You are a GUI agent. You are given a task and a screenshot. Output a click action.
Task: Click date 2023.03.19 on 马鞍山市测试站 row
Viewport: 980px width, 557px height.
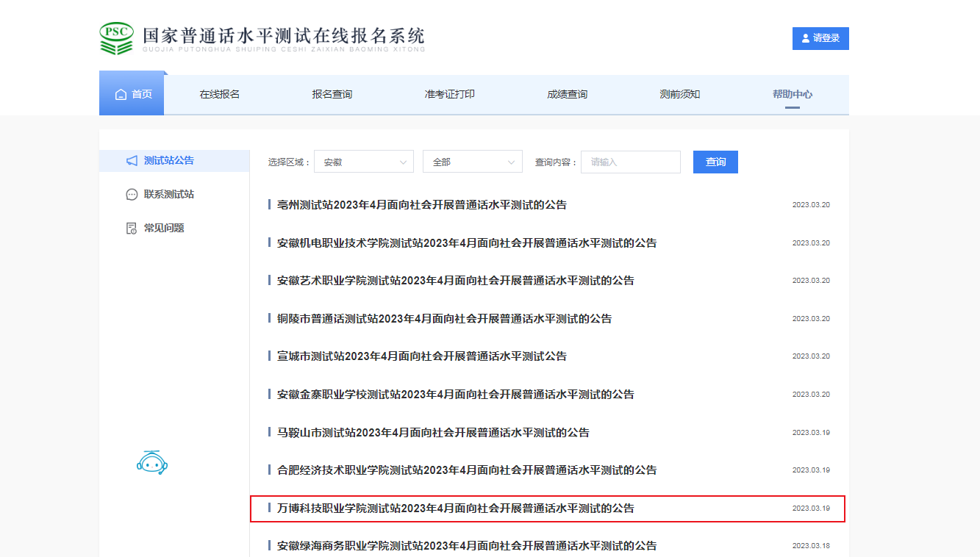(811, 433)
